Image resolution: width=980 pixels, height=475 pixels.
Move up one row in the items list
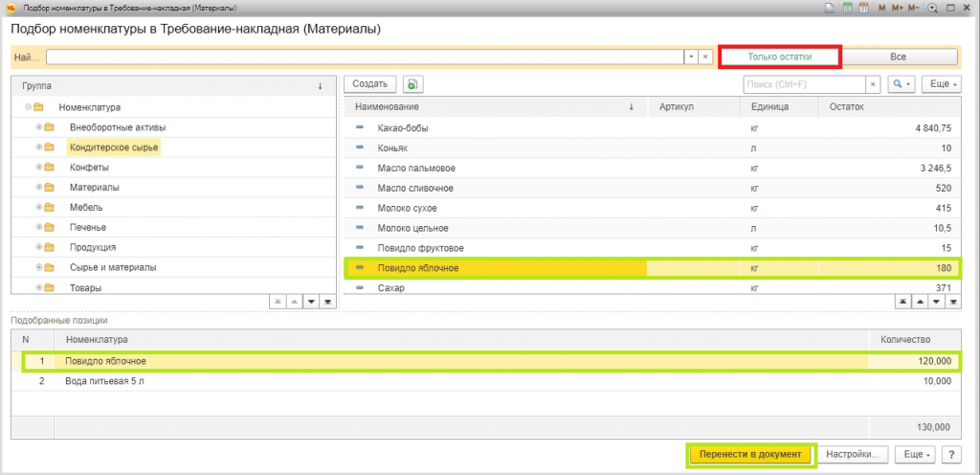(x=920, y=302)
